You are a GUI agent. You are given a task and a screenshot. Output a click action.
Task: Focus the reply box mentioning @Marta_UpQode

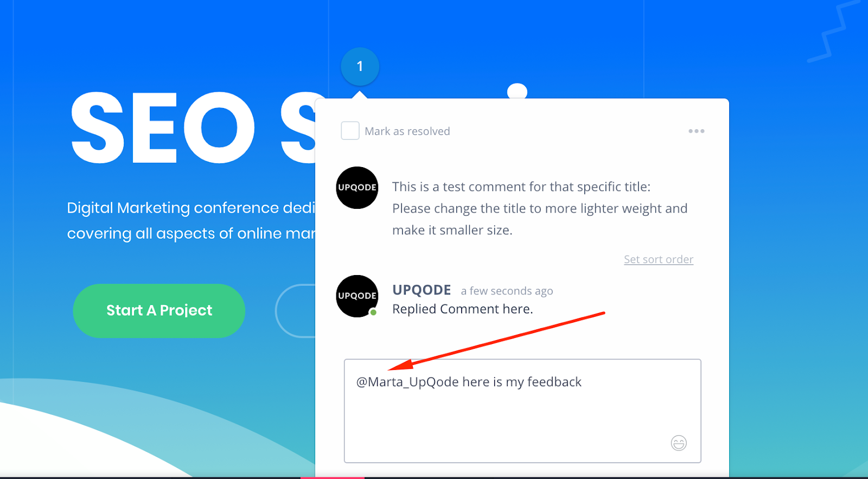522,411
